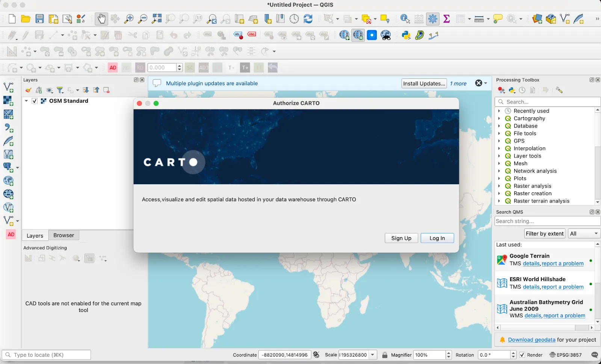Image resolution: width=601 pixels, height=364 pixels.
Task: Click the Log In button
Action: click(x=437, y=238)
